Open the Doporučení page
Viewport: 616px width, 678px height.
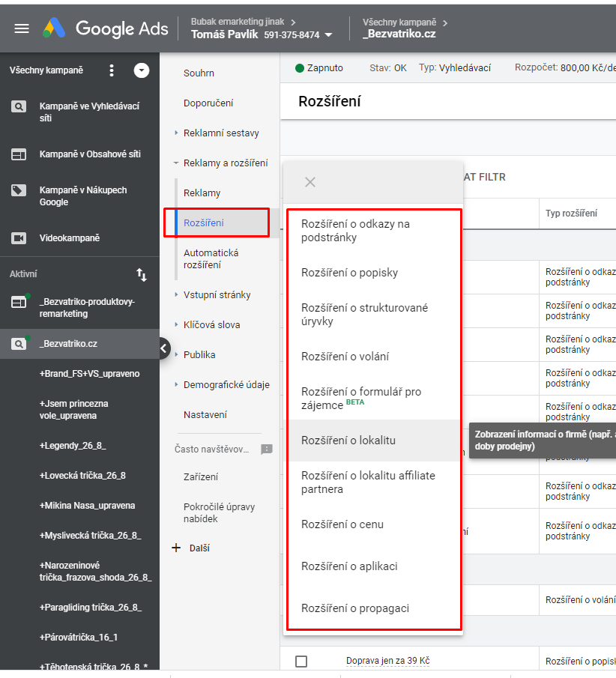pyautogui.click(x=208, y=103)
